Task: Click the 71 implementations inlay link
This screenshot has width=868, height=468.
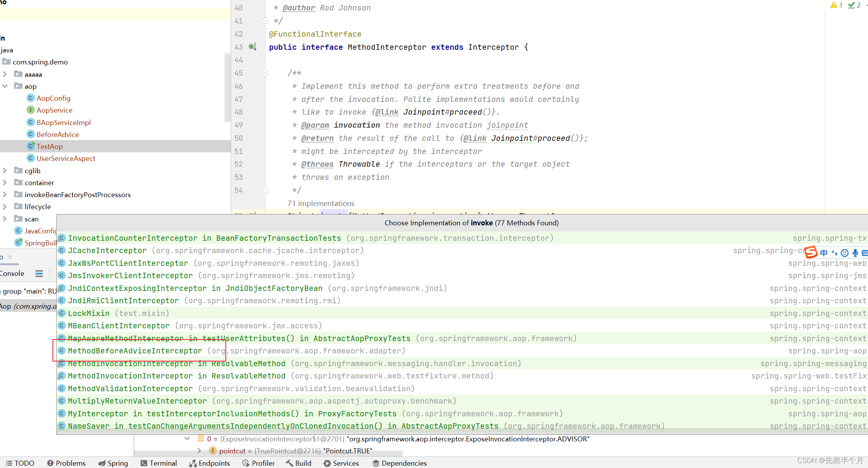Action: tap(321, 203)
